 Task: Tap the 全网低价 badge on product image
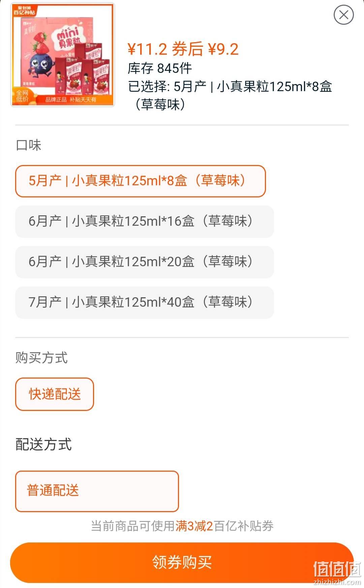[x=22, y=95]
